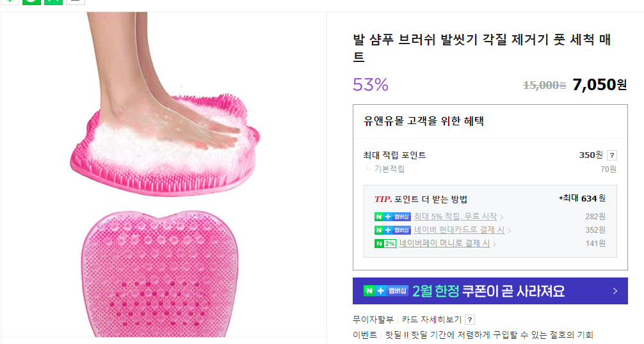Click the N+ 멤버십 badge before 네이버 현대카드
This screenshot has width=644, height=344.
coord(392,230)
